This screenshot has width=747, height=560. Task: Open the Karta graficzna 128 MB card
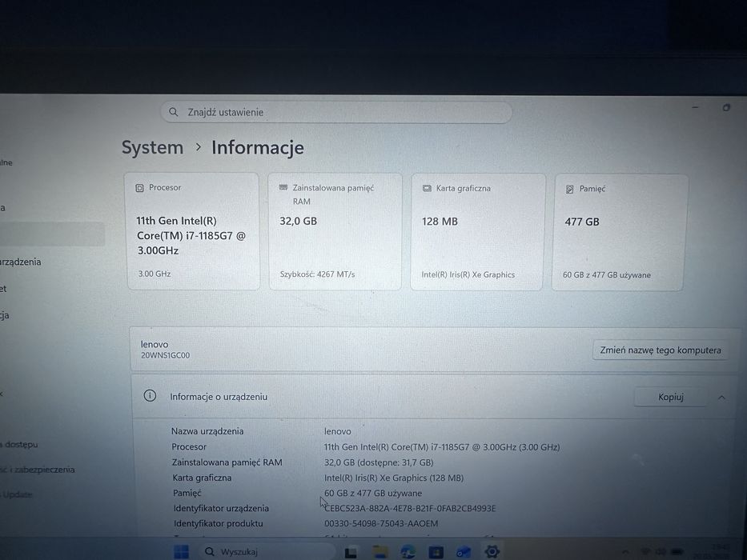point(478,232)
